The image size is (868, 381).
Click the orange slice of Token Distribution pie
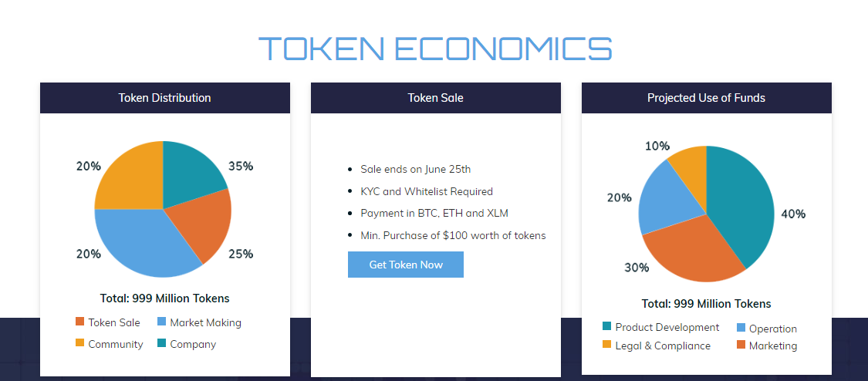click(x=202, y=221)
